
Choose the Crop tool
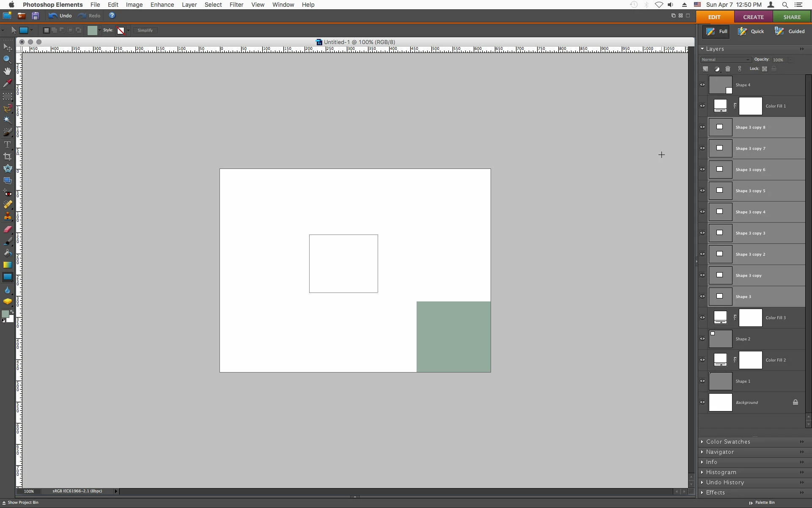coord(7,157)
